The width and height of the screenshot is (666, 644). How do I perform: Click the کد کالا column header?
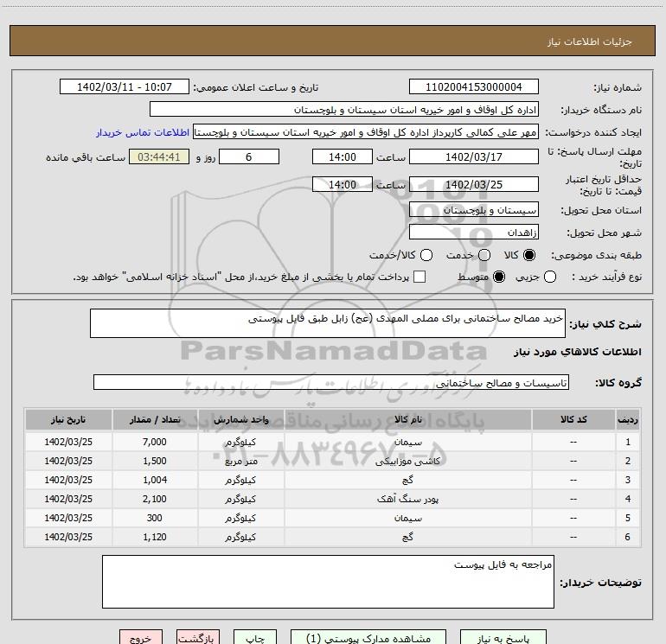tap(573, 420)
